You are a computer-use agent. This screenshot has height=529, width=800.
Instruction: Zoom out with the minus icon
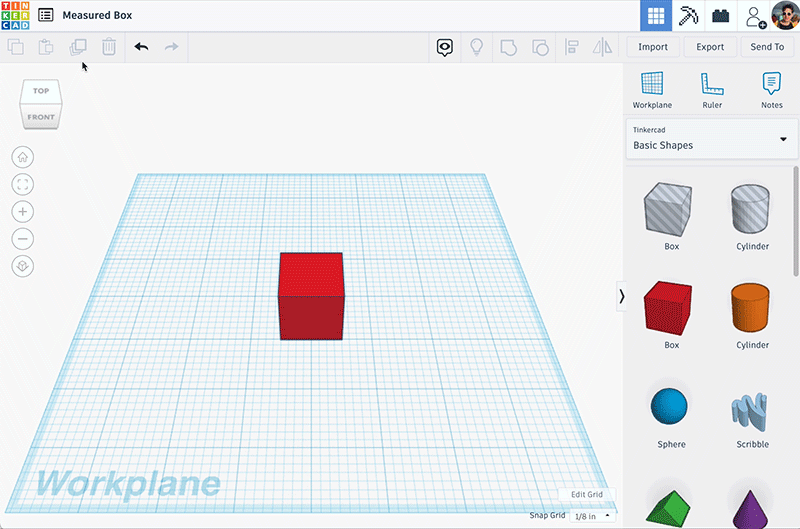(22, 239)
